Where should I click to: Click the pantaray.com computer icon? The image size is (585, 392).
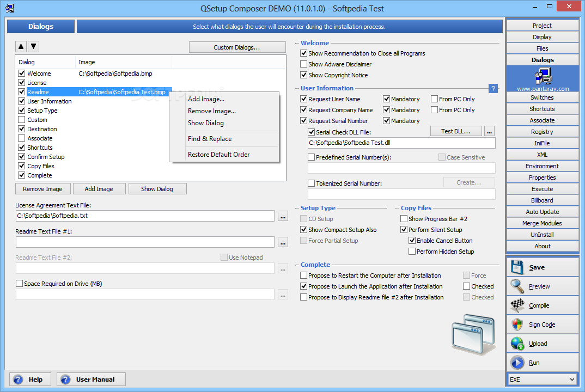[x=543, y=76]
